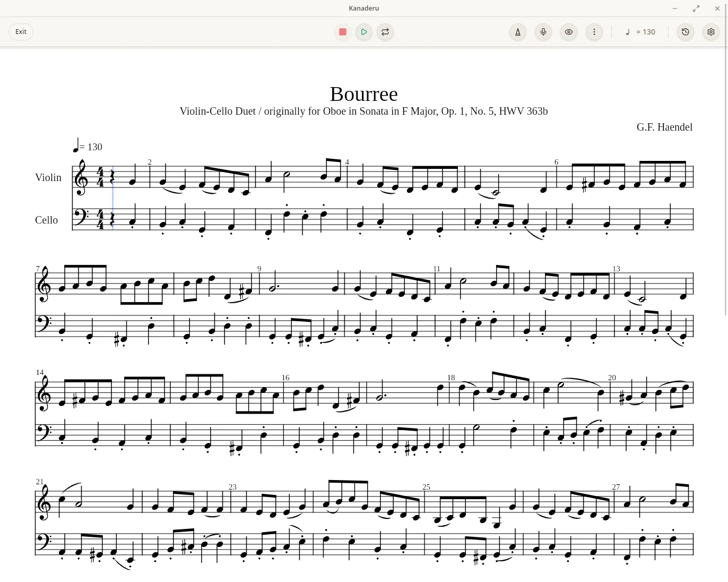This screenshot has height=582, width=728.
Task: Toggle the metronome icon
Action: click(518, 32)
